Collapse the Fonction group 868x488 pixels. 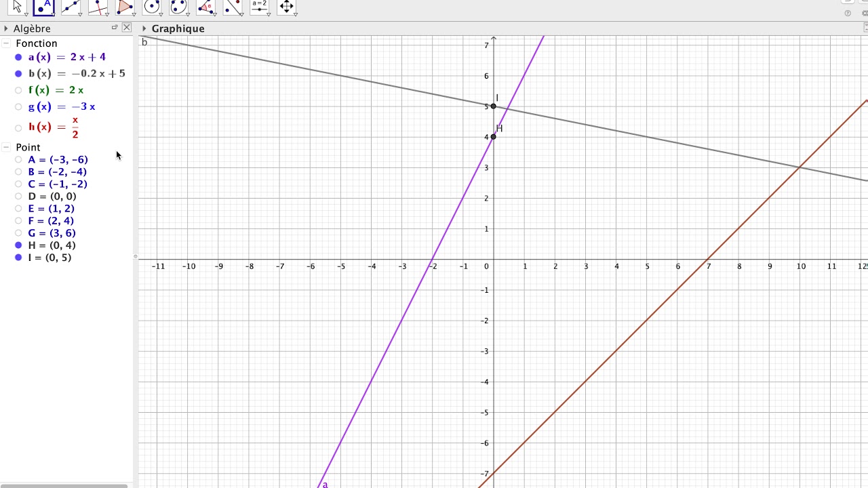pyautogui.click(x=6, y=43)
